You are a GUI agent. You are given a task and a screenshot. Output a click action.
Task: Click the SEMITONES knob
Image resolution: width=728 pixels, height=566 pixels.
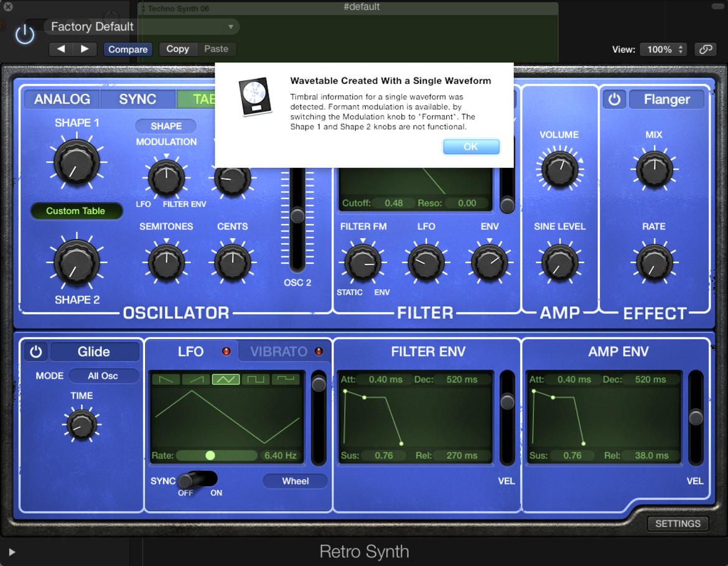click(x=166, y=262)
